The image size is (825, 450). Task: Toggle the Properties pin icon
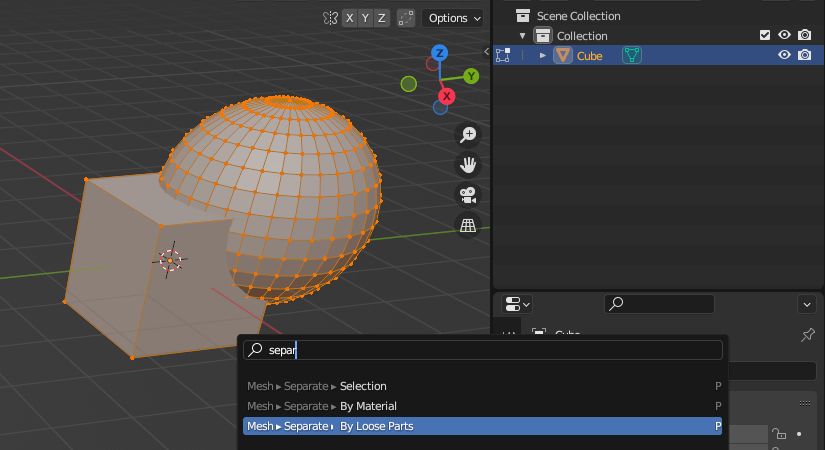point(808,335)
